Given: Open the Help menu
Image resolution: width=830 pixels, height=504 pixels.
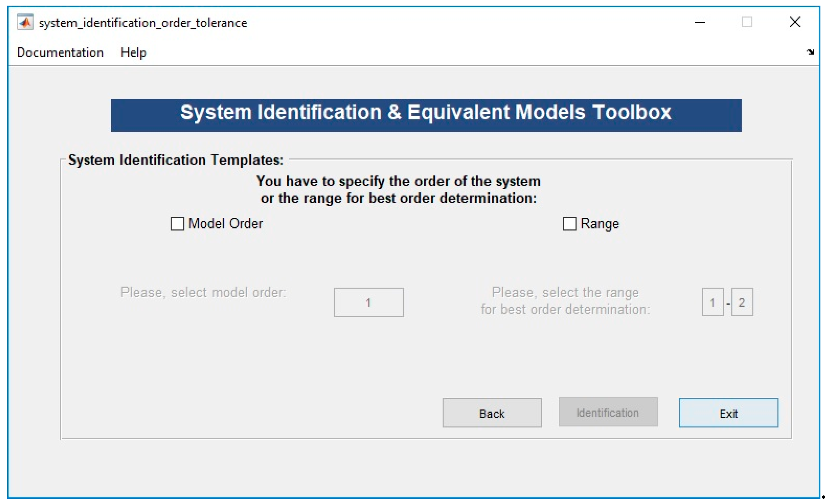Looking at the screenshot, I should pos(133,52).
